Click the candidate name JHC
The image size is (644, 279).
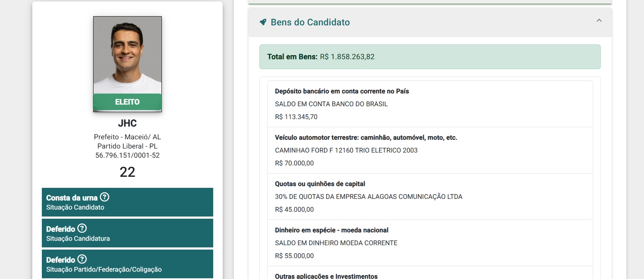pos(127,123)
